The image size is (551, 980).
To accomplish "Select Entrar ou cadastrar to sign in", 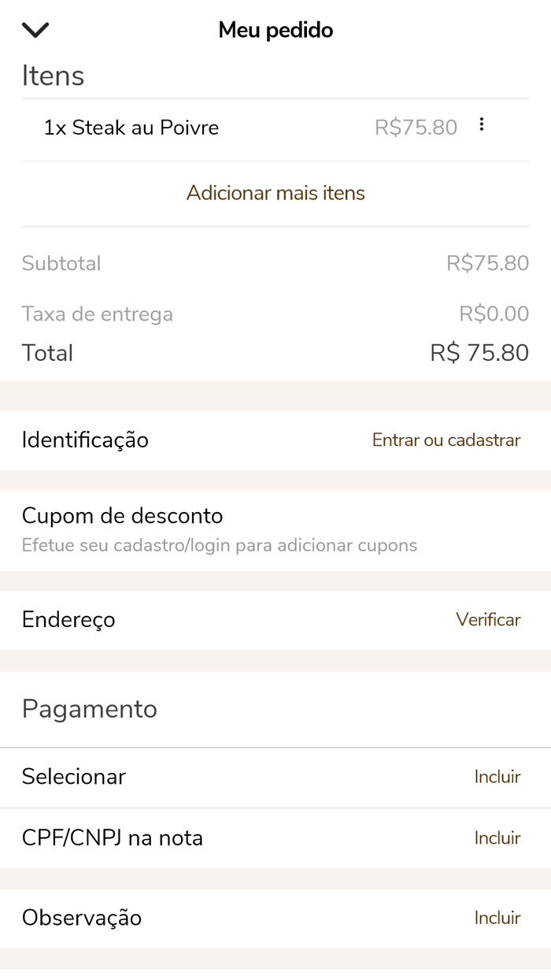I will coord(446,440).
